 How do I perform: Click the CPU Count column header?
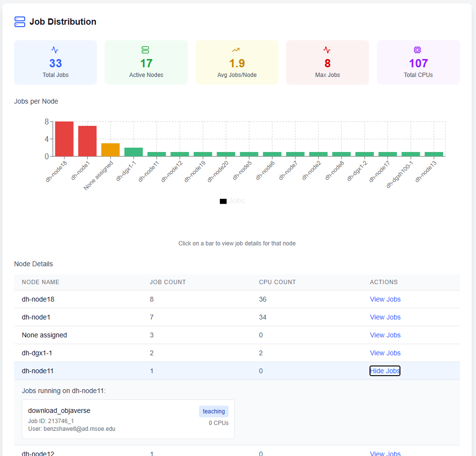277,282
